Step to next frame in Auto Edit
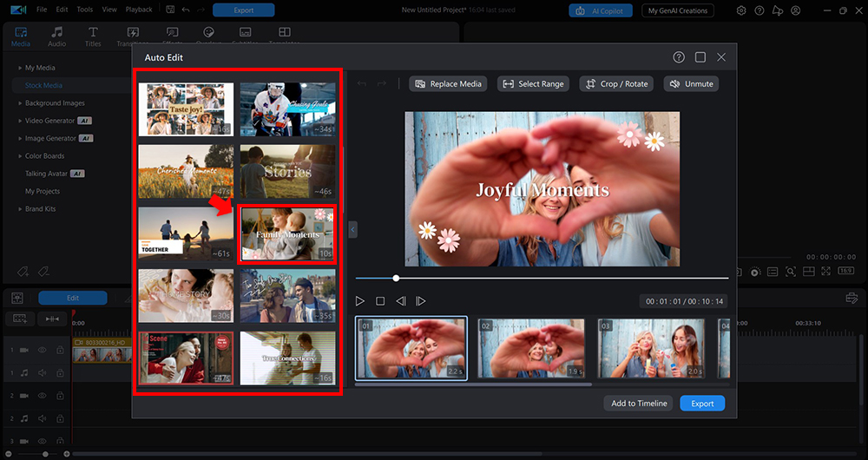Screen dimensions: 868x460 point(421,301)
